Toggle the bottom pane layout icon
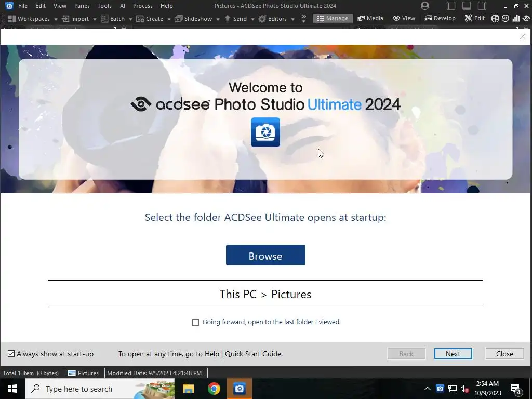The height and width of the screenshot is (399, 532). pos(467,6)
